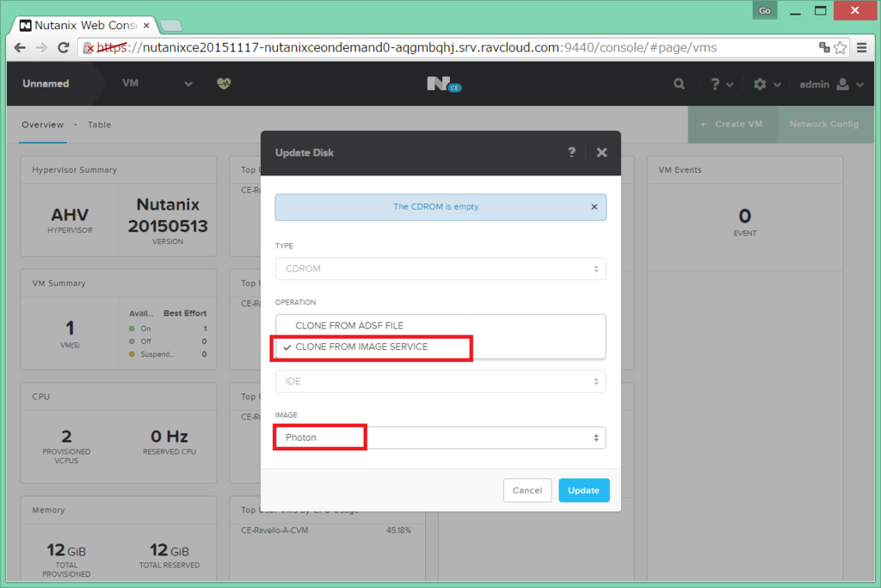The height and width of the screenshot is (588, 881).
Task: Click the 12 GiB Total Reserved value
Action: [169, 550]
